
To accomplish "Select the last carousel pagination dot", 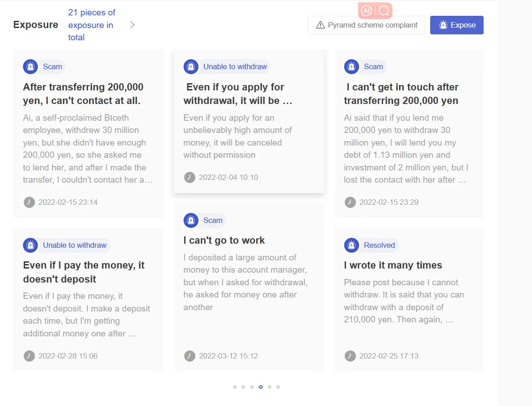I will click(278, 387).
